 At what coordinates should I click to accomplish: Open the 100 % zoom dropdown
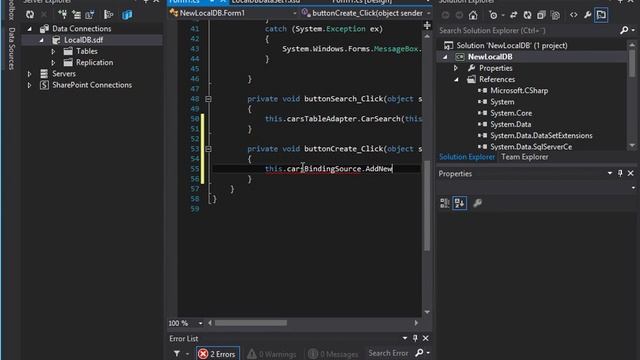click(200, 323)
